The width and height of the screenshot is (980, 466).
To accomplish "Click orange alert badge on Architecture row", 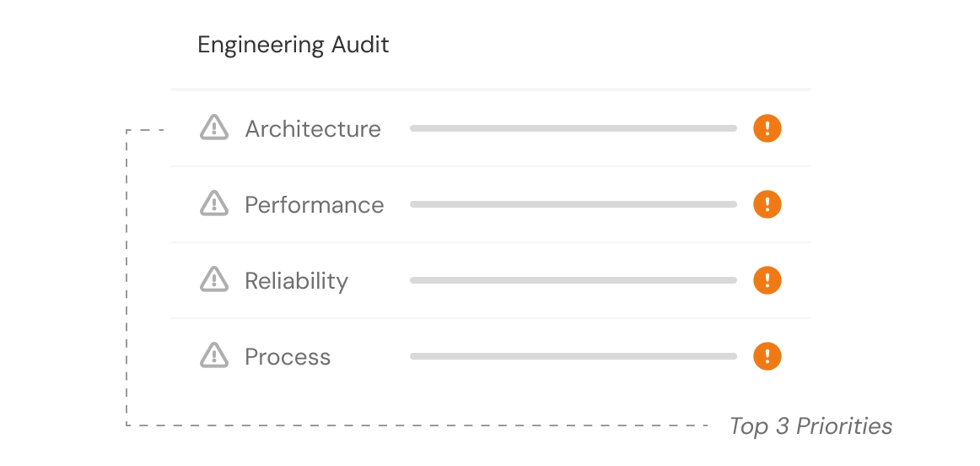I will (x=767, y=128).
